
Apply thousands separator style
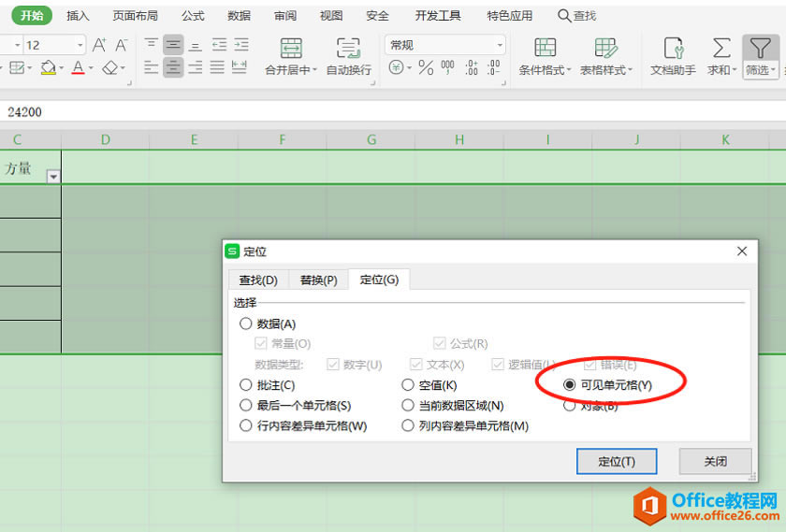tap(447, 67)
